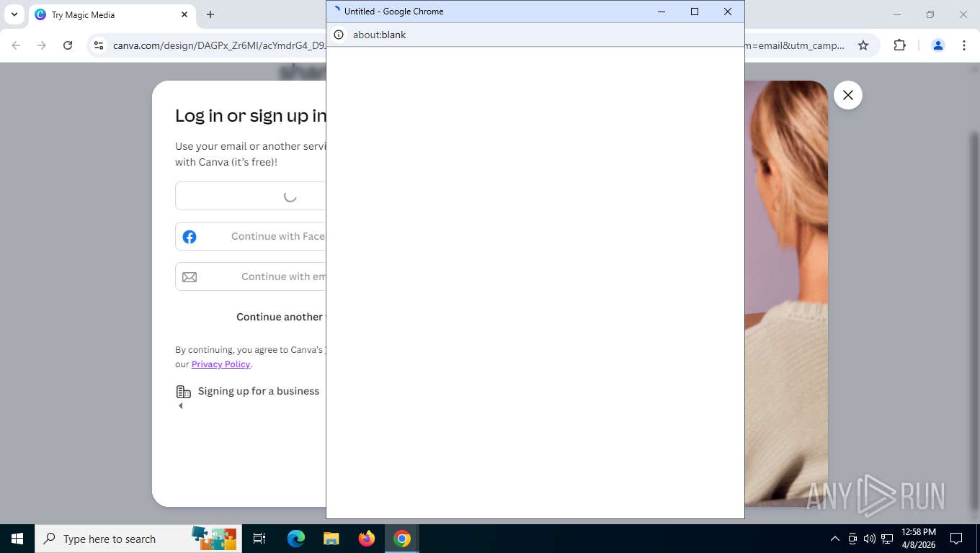Launch Microsoft Edge from taskbar
The width and height of the screenshot is (980, 553).
coord(295,539)
